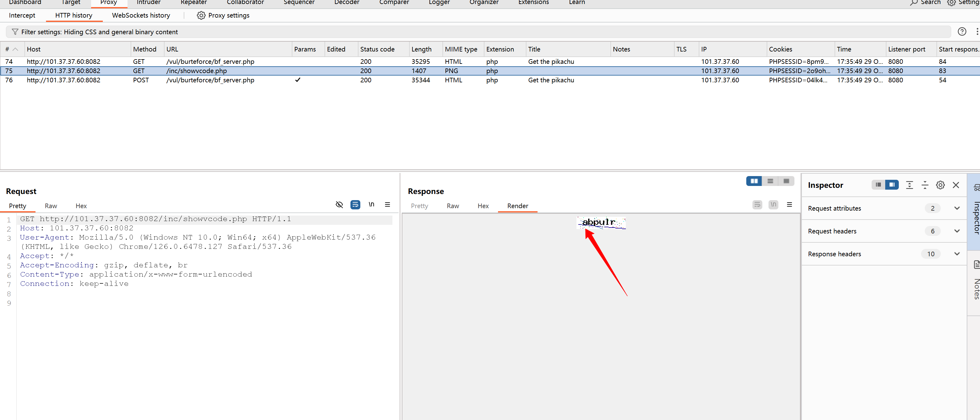Toggle request line wrap button
This screenshot has height=420, width=980.
click(355, 205)
